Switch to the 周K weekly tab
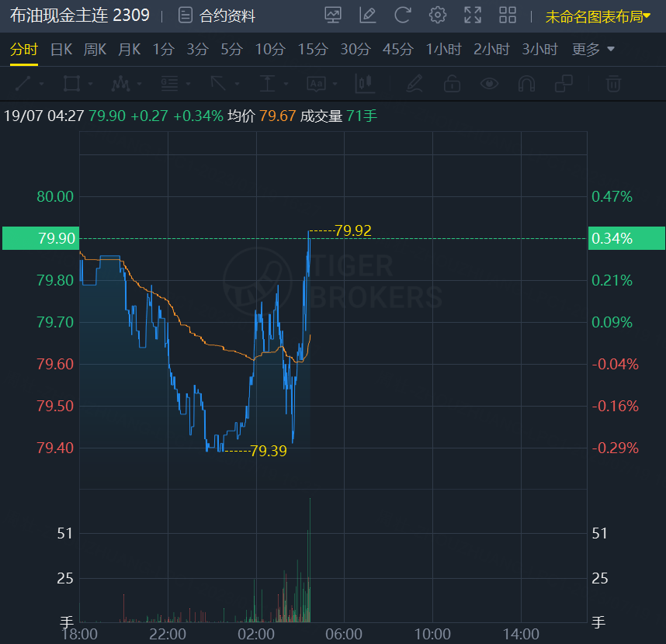This screenshot has width=666, height=644. (x=95, y=49)
